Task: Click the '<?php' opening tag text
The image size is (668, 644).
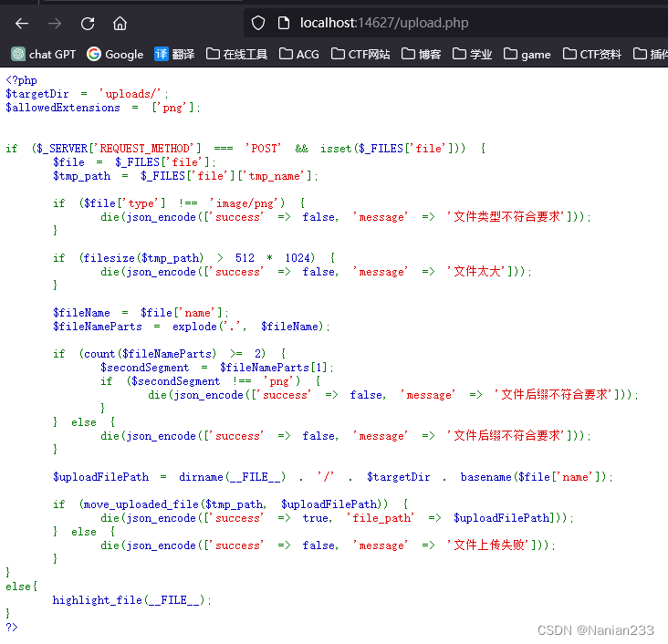Action: (x=21, y=80)
